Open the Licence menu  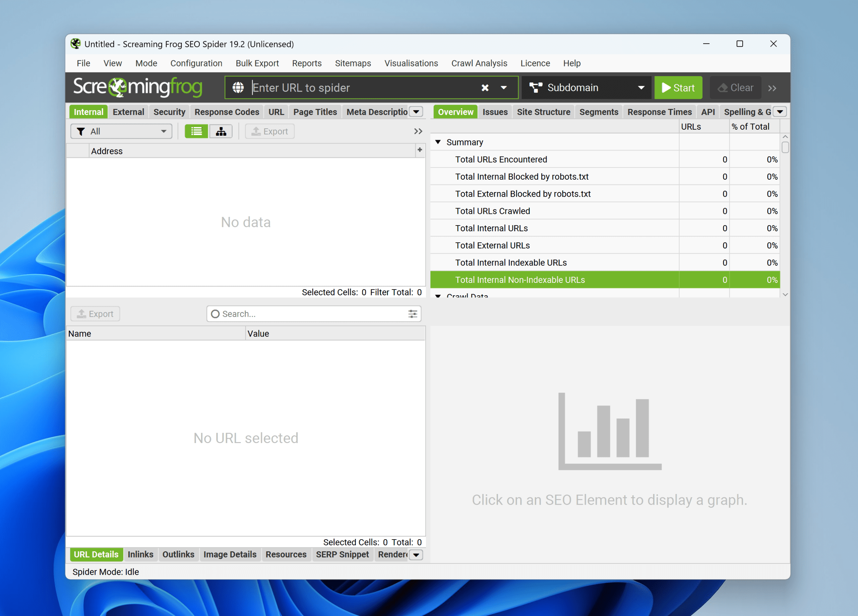point(535,63)
